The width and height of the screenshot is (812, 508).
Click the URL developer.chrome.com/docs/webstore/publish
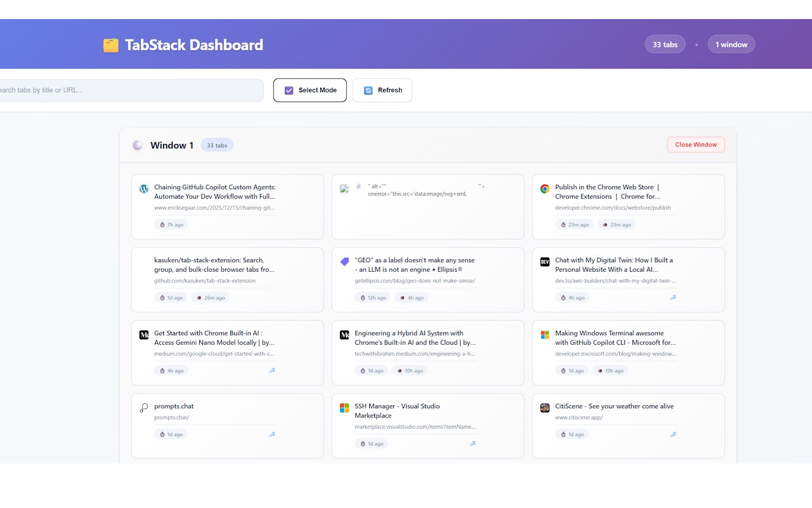[613, 208]
